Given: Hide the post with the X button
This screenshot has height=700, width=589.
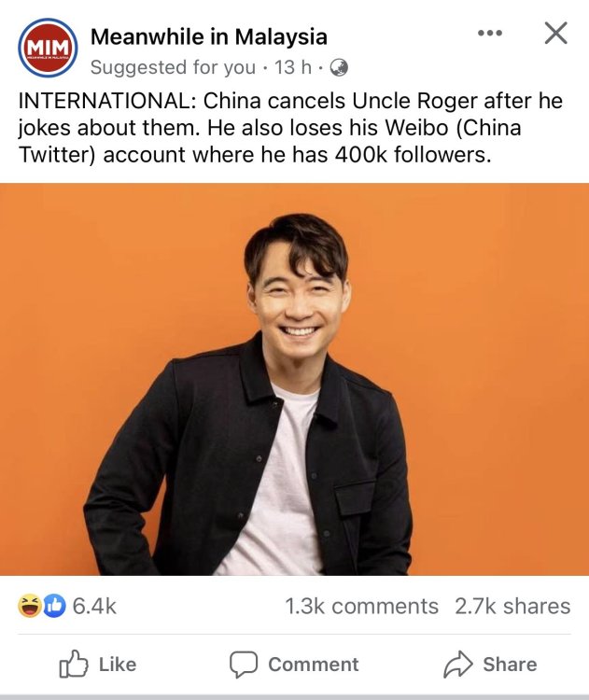Looking at the screenshot, I should click(555, 34).
